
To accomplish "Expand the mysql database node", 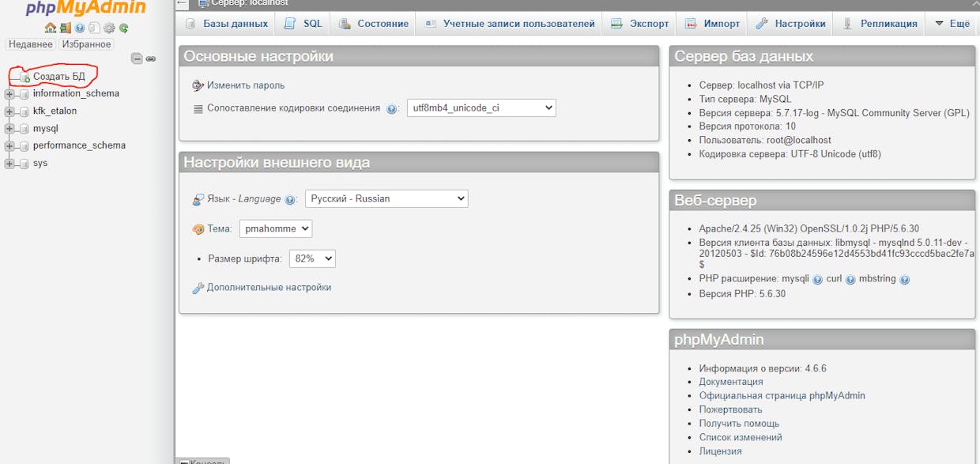I will (10, 129).
